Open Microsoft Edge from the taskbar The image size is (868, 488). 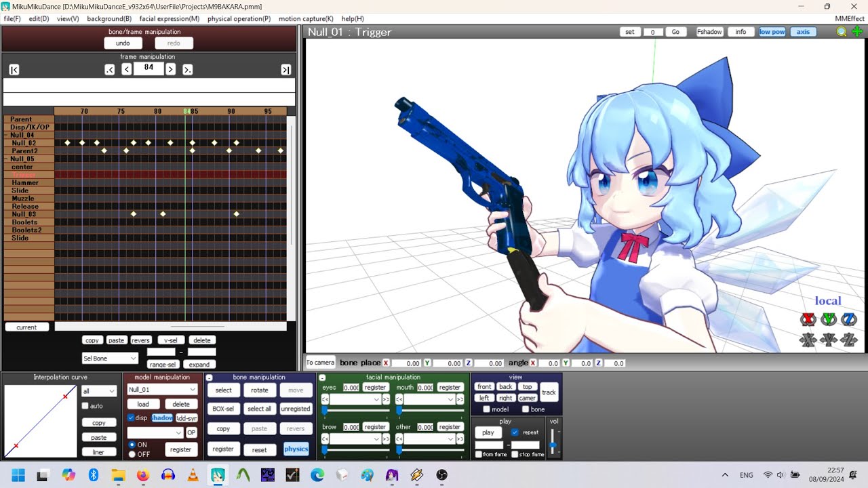pos(317,475)
